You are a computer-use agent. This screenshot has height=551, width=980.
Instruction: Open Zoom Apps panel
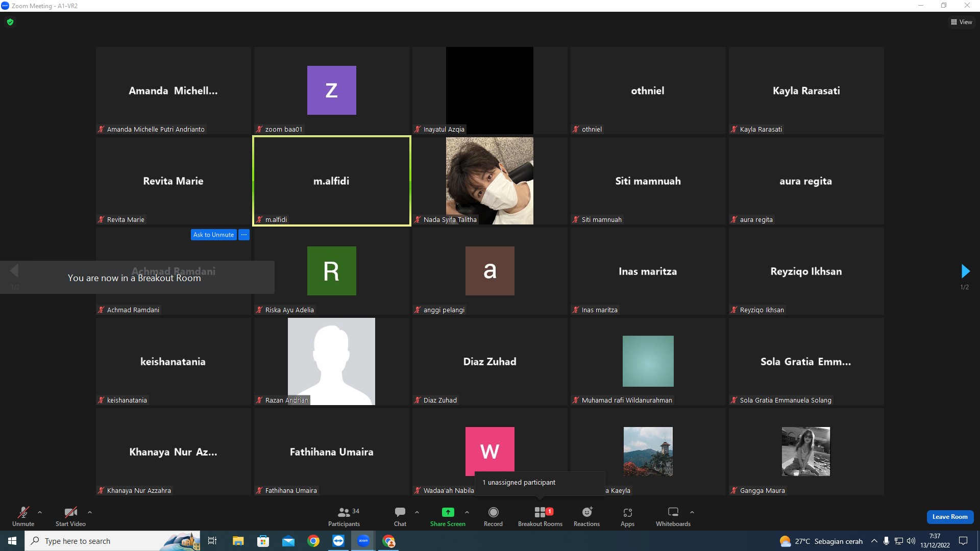627,516
